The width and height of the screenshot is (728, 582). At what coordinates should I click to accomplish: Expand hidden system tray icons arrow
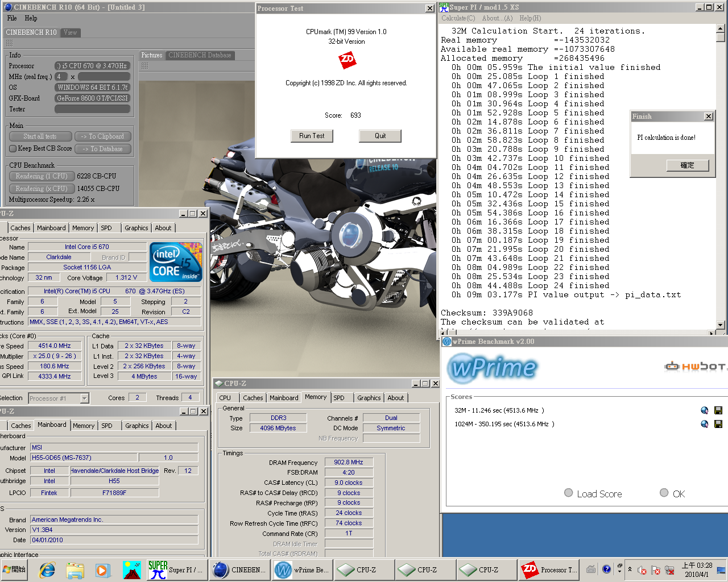629,569
